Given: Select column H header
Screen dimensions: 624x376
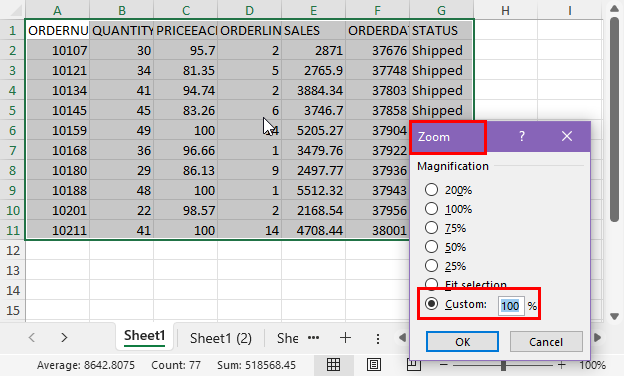Looking at the screenshot, I should (505, 10).
